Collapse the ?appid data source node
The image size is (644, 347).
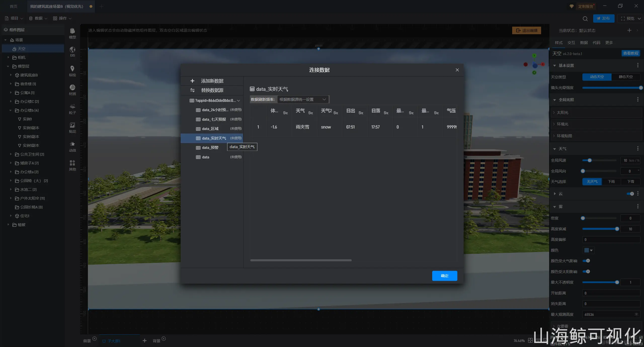pos(238,101)
